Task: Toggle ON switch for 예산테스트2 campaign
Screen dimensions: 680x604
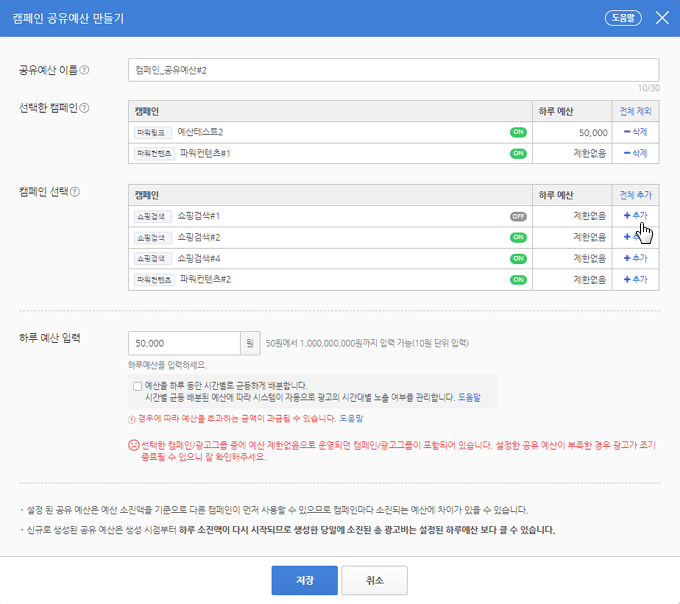Action: (x=518, y=132)
